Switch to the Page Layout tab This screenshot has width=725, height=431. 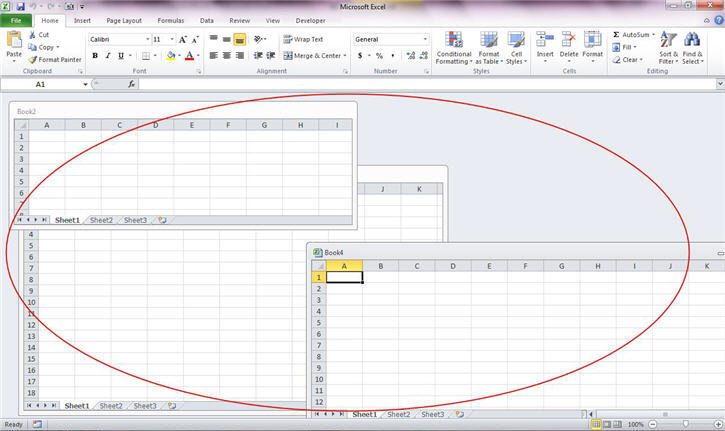pos(124,21)
